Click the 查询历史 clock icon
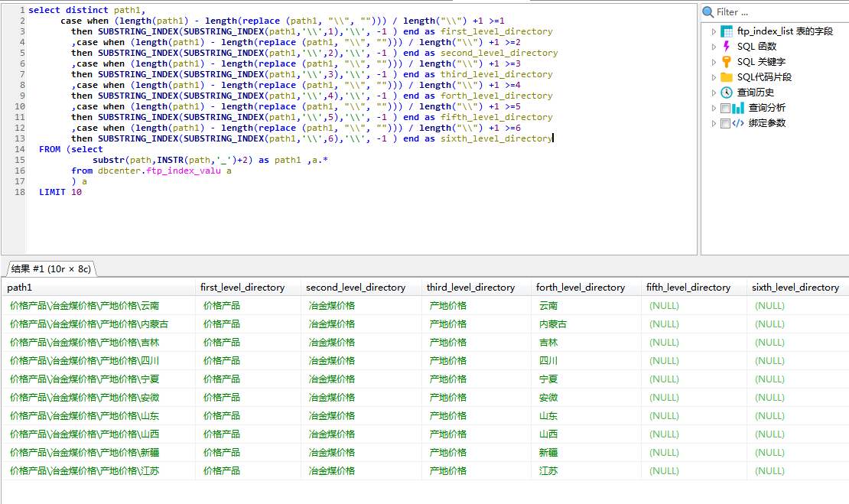Viewport: 849px width, 504px height. [727, 93]
